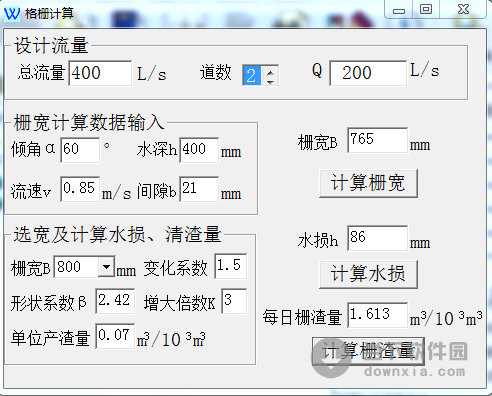Click the W application icon in title bar
The height and width of the screenshot is (396, 492).
click(x=12, y=14)
